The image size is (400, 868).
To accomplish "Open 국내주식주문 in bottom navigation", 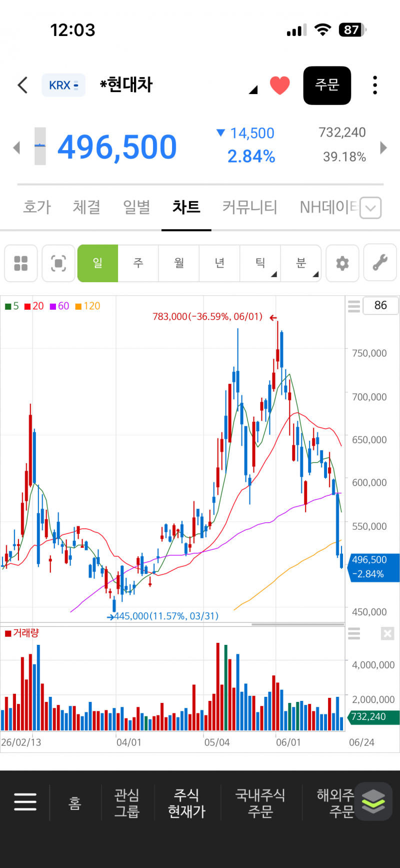I will click(x=260, y=803).
